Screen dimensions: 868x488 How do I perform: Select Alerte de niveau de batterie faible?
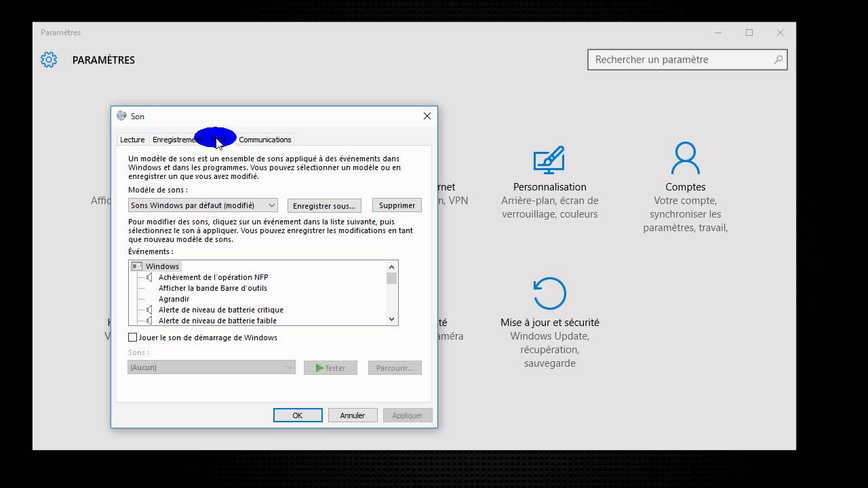click(218, 321)
